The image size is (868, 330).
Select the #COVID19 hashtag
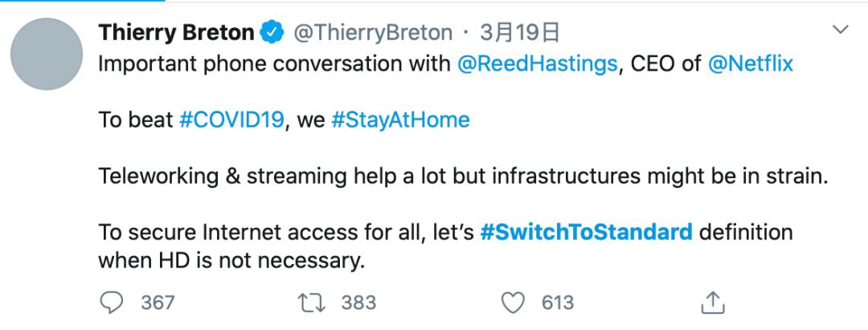pos(232,120)
